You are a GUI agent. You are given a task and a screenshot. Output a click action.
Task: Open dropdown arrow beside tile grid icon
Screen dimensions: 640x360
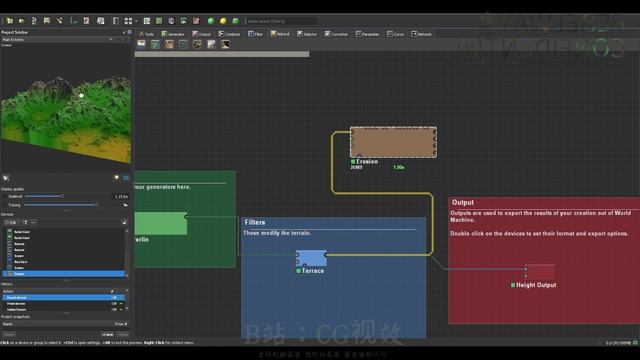(x=136, y=21)
